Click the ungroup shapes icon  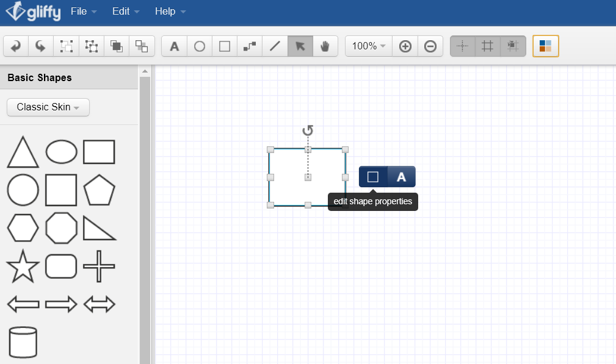pos(91,46)
